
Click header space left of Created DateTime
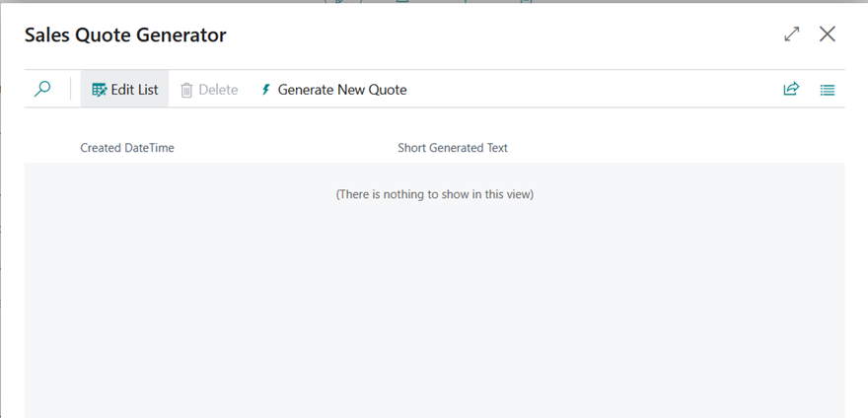coord(49,148)
